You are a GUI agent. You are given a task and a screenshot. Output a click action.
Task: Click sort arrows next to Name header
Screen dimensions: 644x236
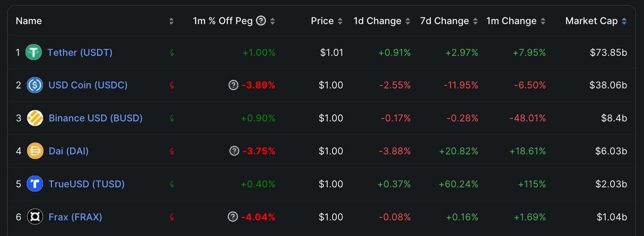[x=171, y=21]
